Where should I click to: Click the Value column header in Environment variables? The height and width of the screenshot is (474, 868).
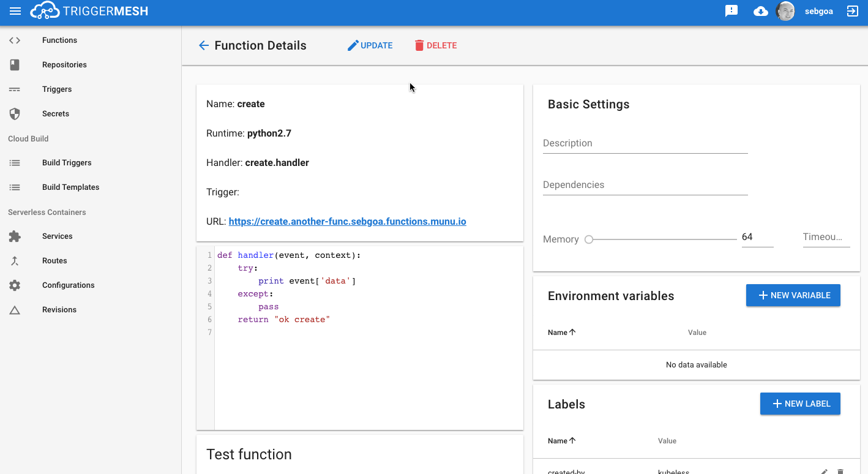[x=697, y=333]
